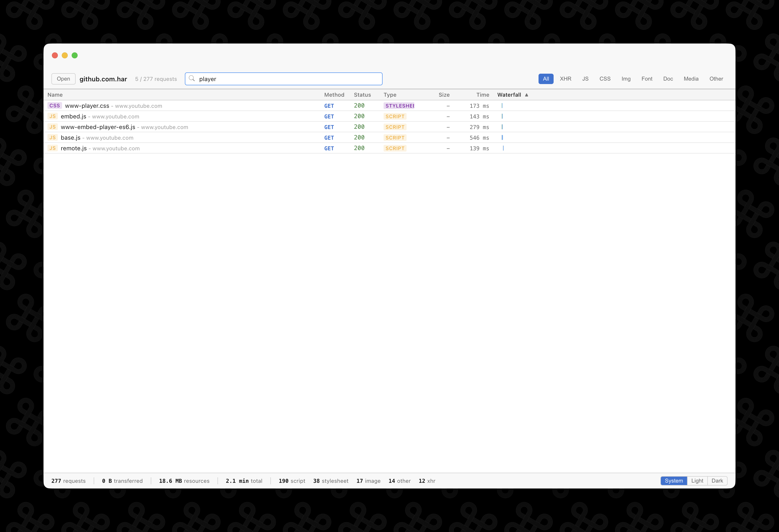Click the JS badge on www-embed-player-es6.js
This screenshot has height=532, width=779.
(x=53, y=127)
